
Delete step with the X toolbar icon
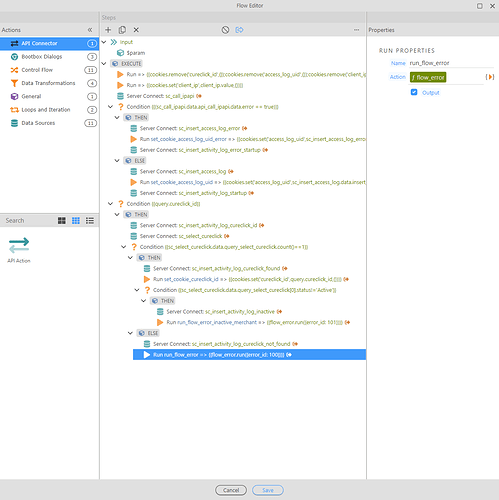click(136, 30)
